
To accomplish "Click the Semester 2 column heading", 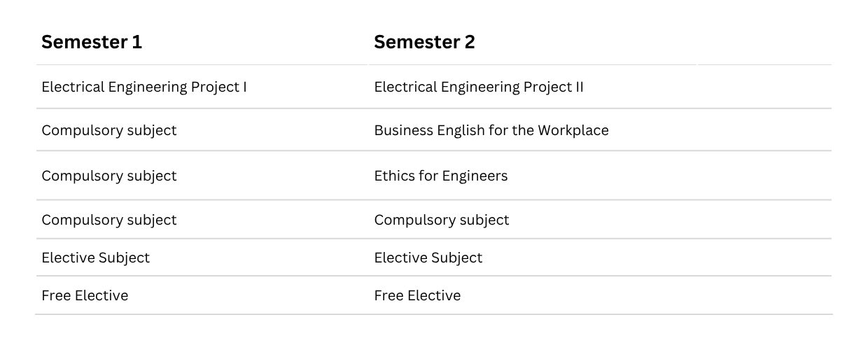I will (424, 42).
